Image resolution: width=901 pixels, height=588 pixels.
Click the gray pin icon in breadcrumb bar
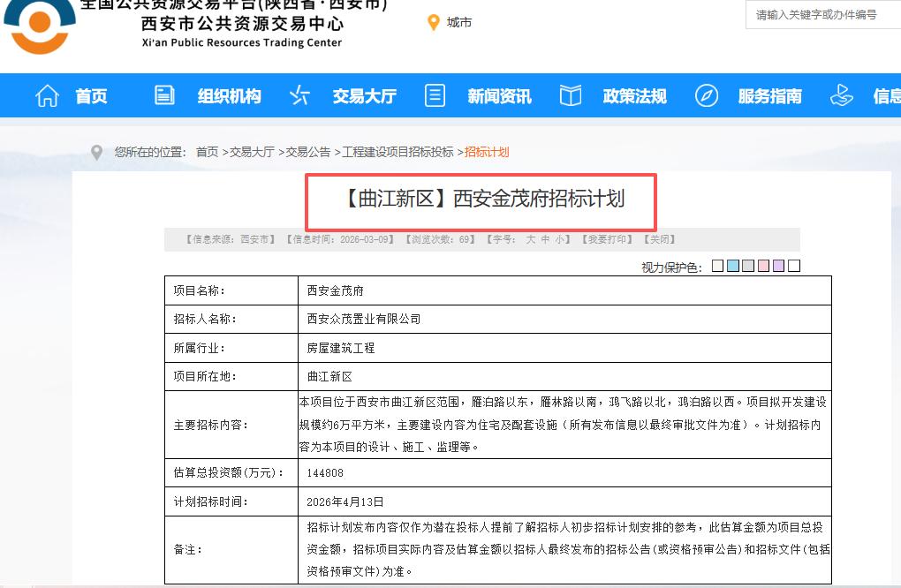pyautogui.click(x=97, y=151)
